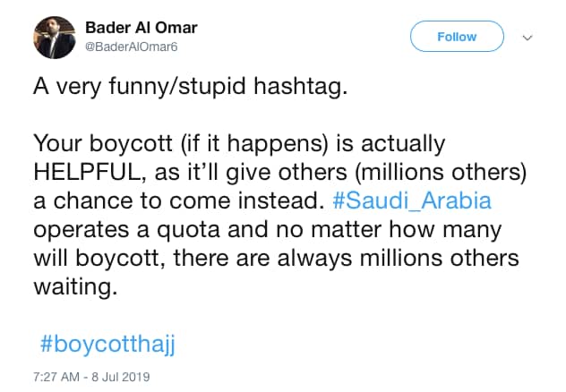This screenshot has width=566, height=392.
Task: Click the display name Bader Al Omar
Action: (x=141, y=28)
